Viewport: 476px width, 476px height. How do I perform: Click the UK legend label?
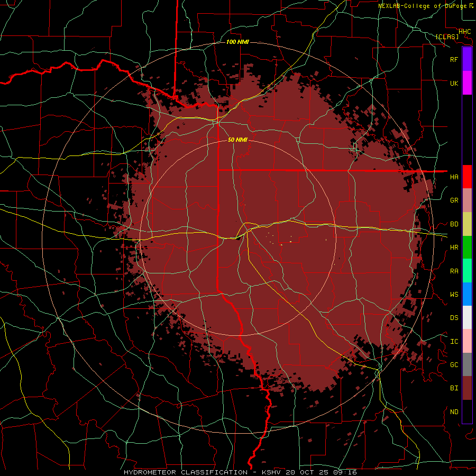454,83
